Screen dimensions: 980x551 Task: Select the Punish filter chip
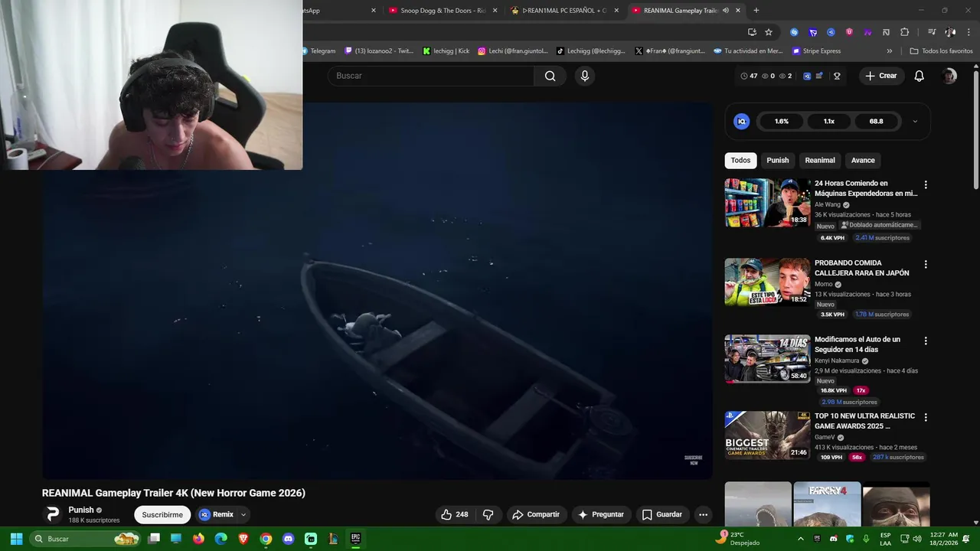778,160
